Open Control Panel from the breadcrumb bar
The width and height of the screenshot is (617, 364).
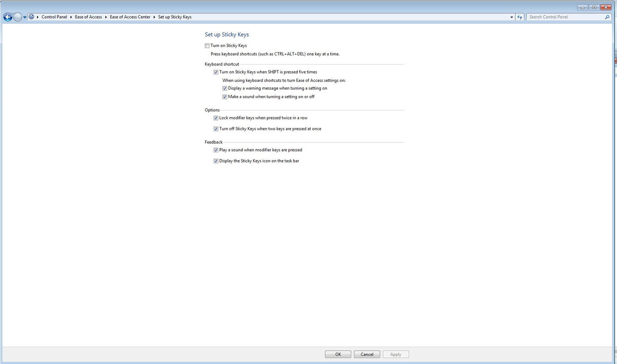tap(54, 17)
